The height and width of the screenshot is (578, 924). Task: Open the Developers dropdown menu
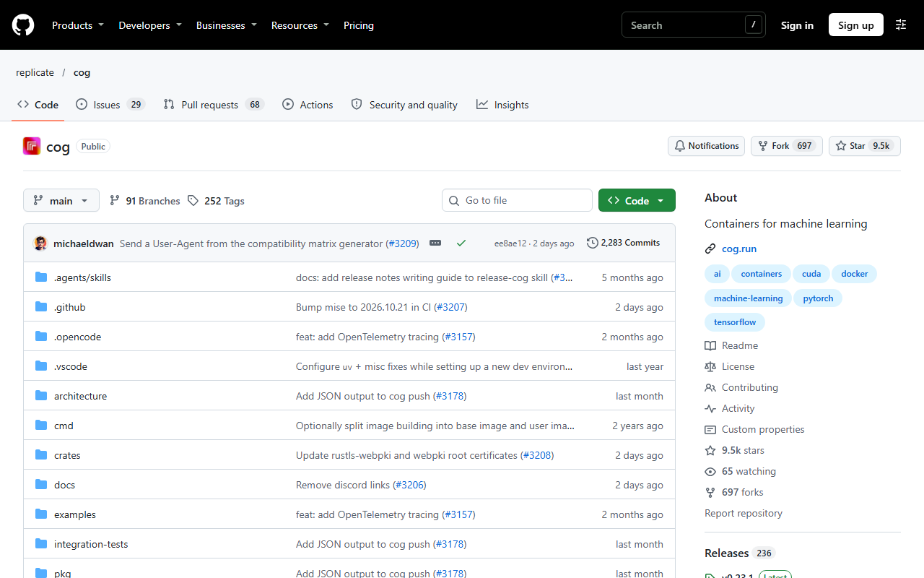[x=150, y=25]
